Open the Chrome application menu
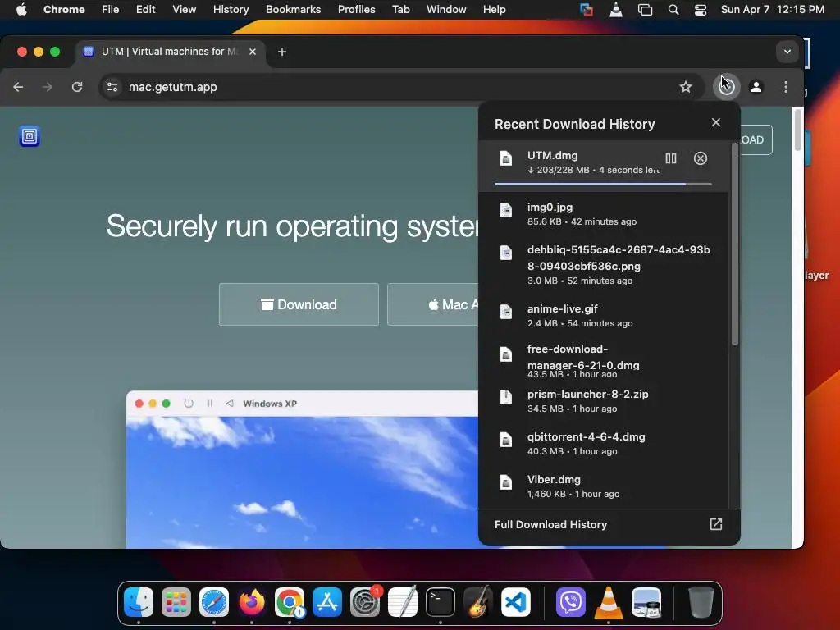The width and height of the screenshot is (840, 630). click(x=64, y=9)
